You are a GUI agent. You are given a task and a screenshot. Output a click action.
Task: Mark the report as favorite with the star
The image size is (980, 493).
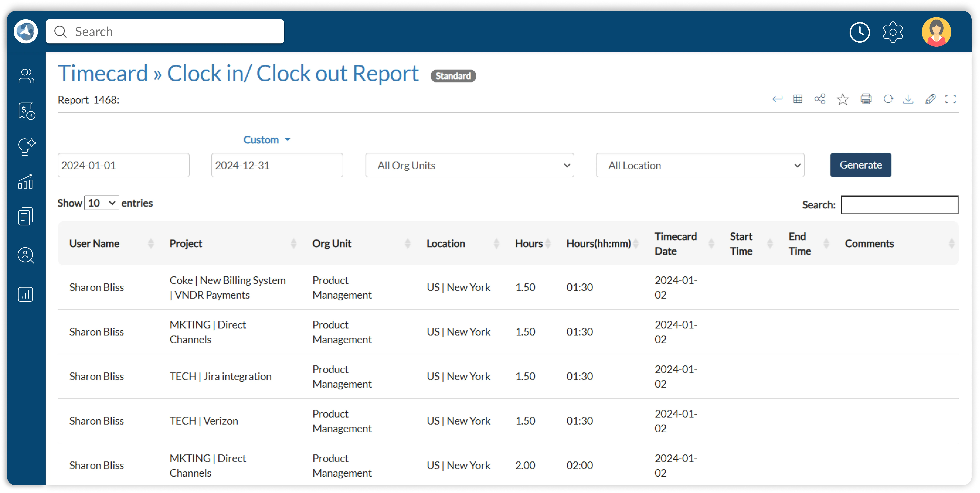click(843, 99)
